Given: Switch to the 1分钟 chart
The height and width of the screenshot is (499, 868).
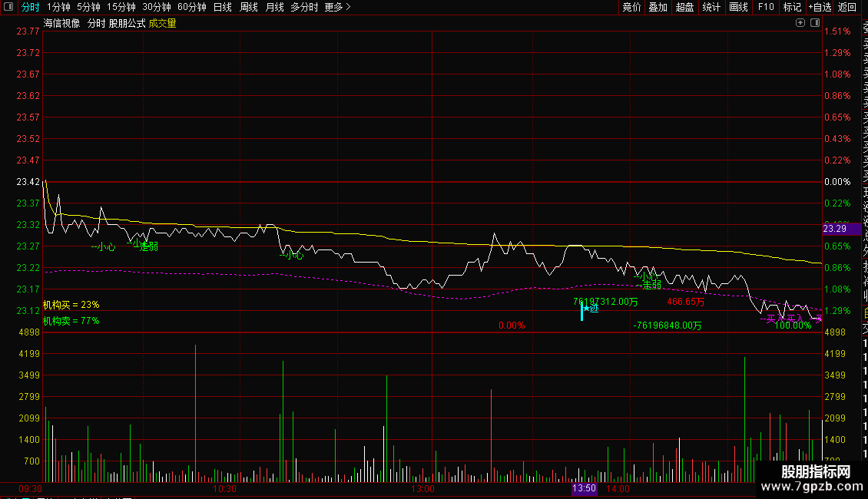Looking at the screenshot, I should point(58,7).
